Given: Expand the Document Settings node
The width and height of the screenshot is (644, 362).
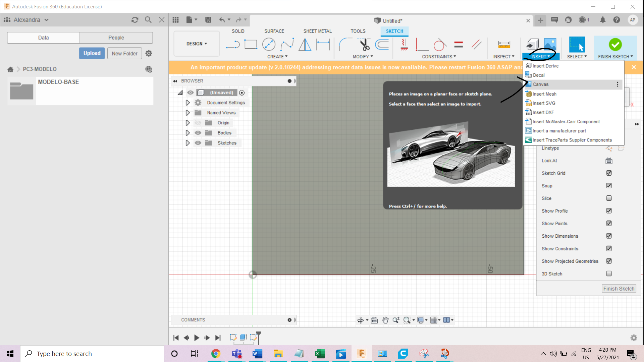Looking at the screenshot, I should click(187, 103).
